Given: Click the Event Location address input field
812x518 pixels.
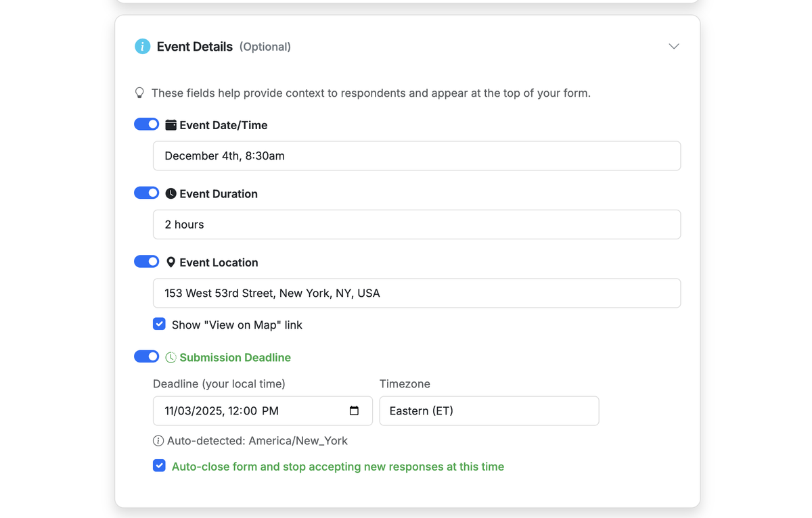Looking at the screenshot, I should point(416,293).
